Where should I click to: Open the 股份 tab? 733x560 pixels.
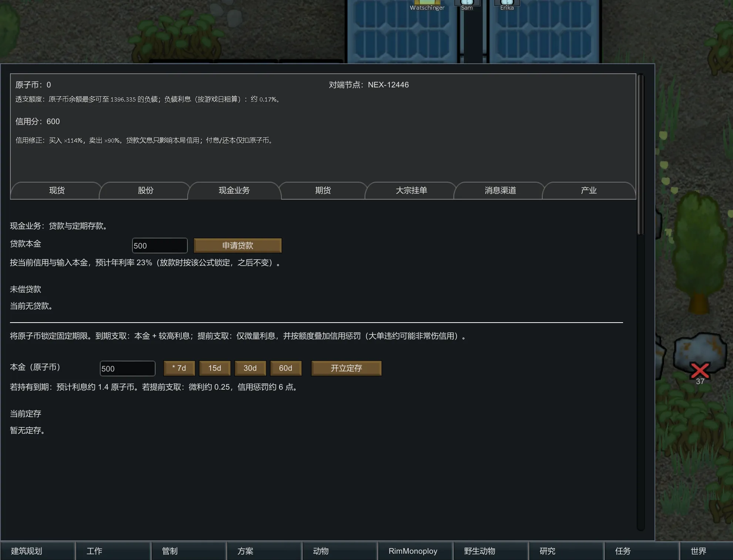pyautogui.click(x=145, y=190)
